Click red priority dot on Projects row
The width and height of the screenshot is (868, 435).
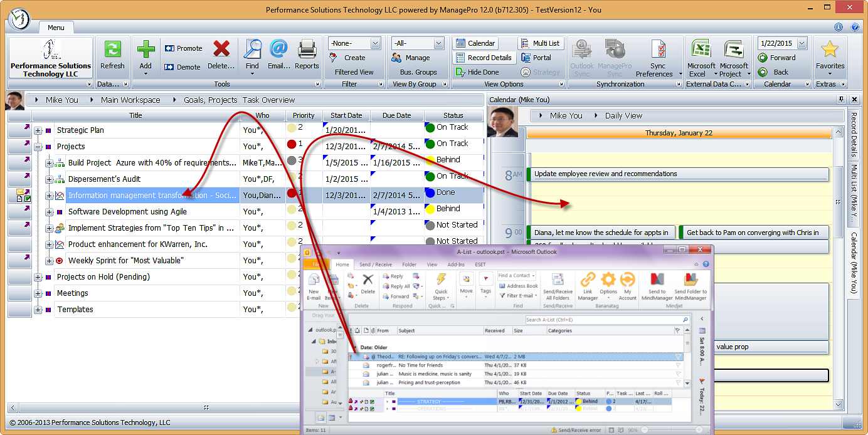click(291, 144)
